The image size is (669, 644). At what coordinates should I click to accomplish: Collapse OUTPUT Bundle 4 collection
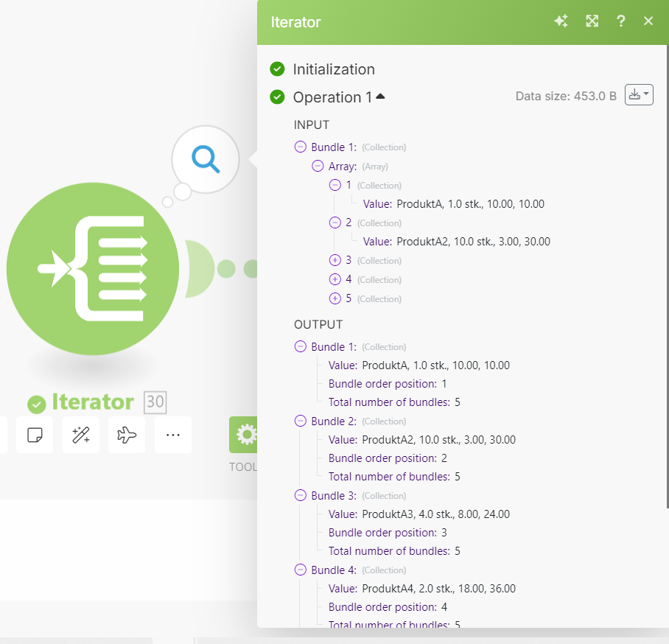pyautogui.click(x=301, y=570)
